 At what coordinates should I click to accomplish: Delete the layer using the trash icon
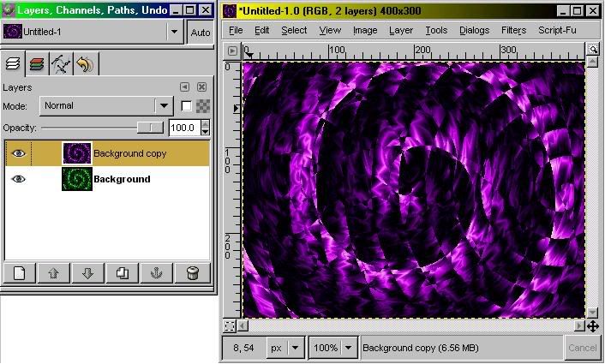[x=192, y=273]
